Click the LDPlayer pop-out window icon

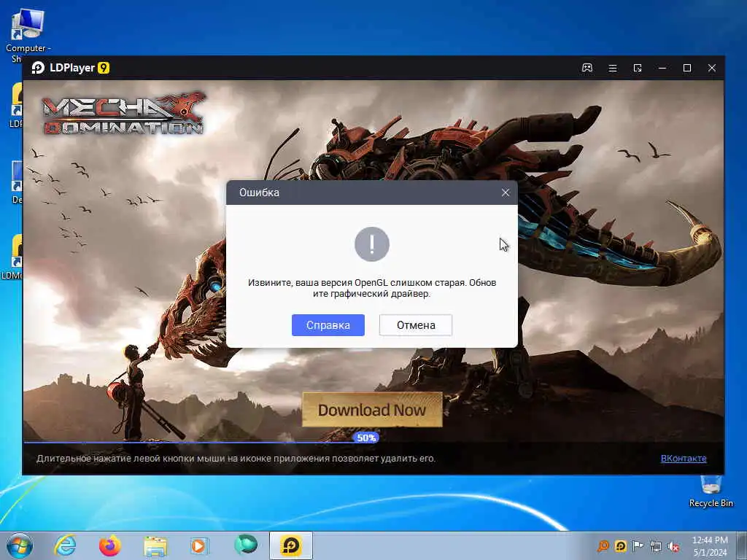coord(638,68)
